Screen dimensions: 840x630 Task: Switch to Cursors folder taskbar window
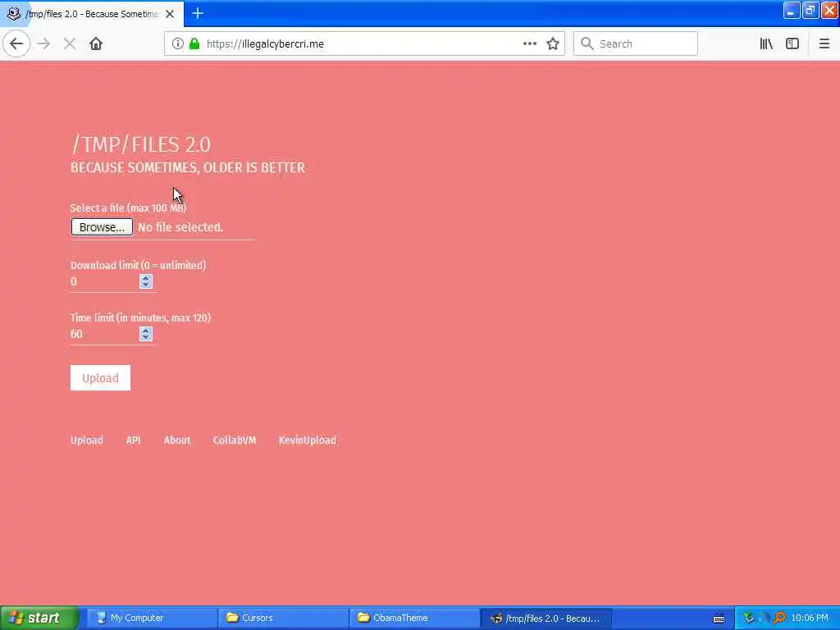click(x=283, y=619)
